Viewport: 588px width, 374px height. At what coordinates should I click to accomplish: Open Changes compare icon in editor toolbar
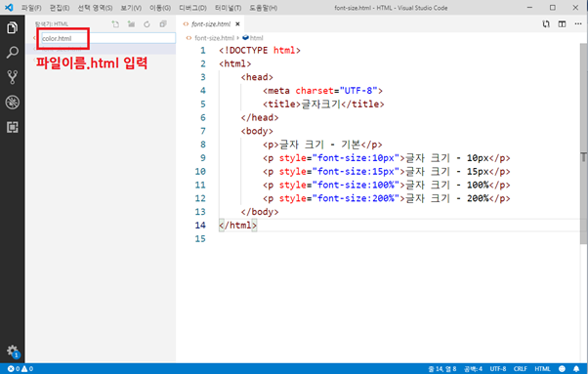tap(546, 24)
